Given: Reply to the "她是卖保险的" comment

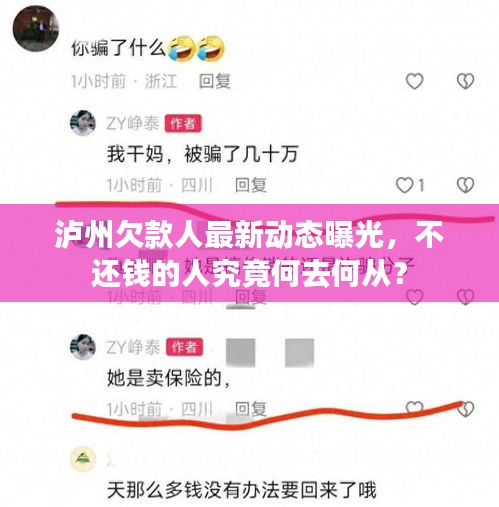Looking at the screenshot, I should [x=251, y=409].
